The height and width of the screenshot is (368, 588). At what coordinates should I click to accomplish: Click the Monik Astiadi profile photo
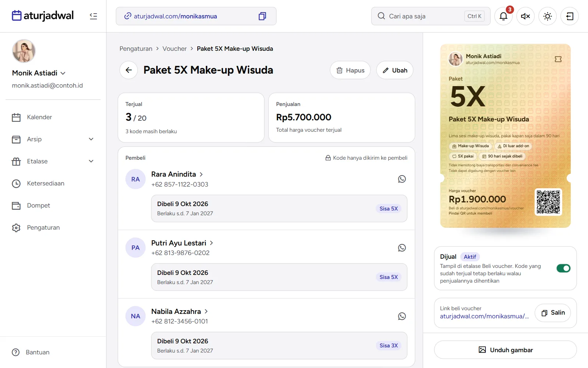[24, 51]
